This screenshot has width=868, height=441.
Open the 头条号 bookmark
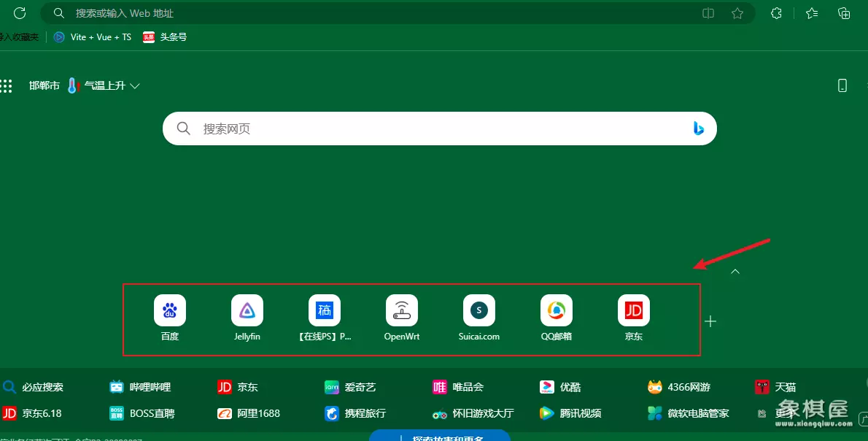pyautogui.click(x=165, y=37)
